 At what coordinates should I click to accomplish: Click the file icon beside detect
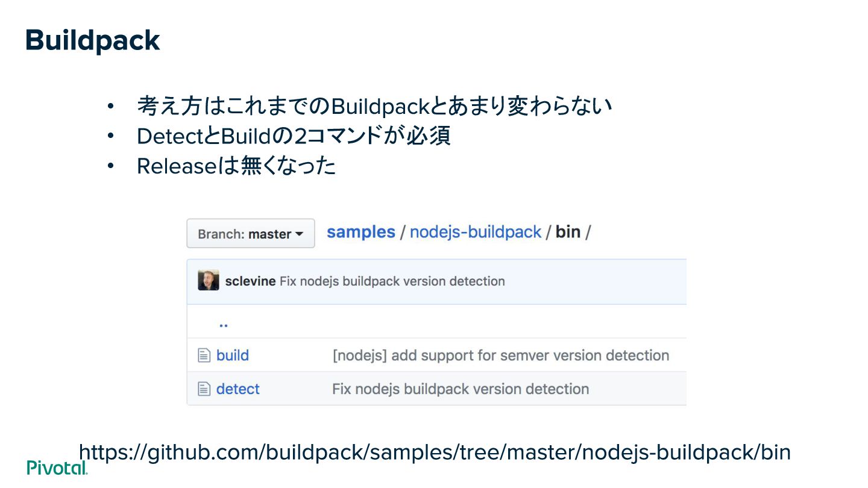pyautogui.click(x=204, y=389)
